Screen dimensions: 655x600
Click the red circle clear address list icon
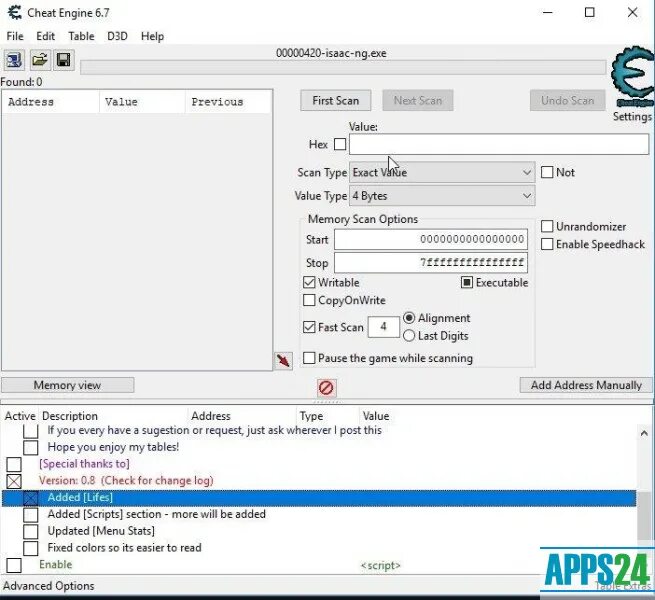[x=326, y=388]
